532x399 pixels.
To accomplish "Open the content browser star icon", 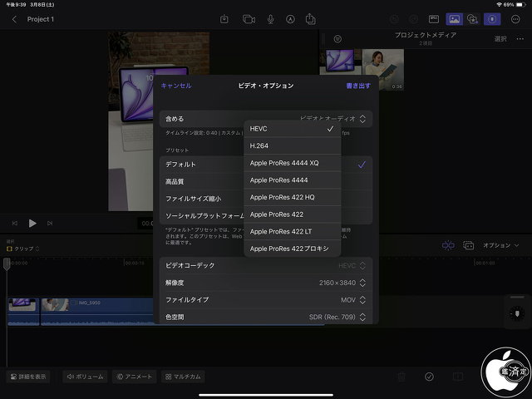I will [473, 19].
